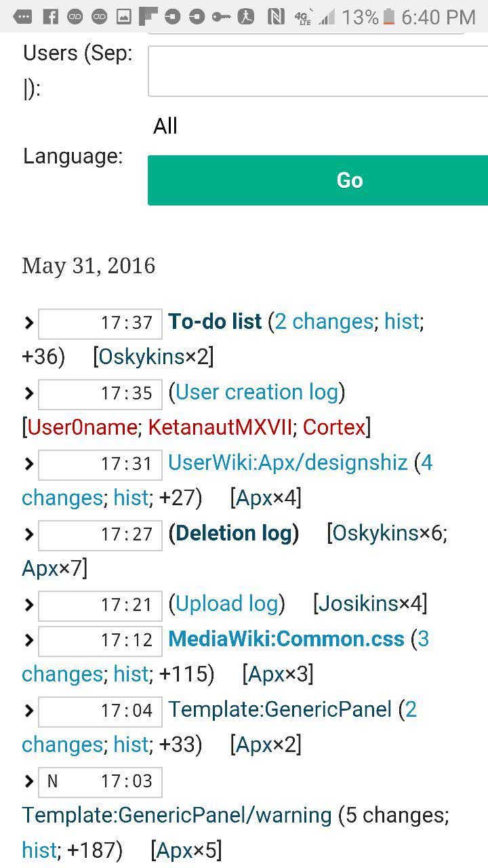Tap the key (VPN) icon in status bar
This screenshot has height=868, width=488.
pos(221,16)
